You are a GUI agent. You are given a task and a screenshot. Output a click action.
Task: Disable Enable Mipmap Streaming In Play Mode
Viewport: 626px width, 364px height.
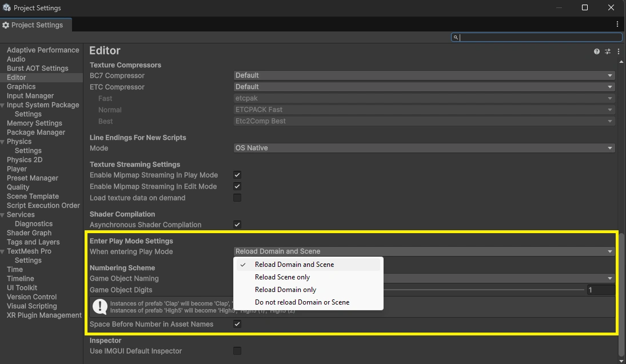(237, 175)
